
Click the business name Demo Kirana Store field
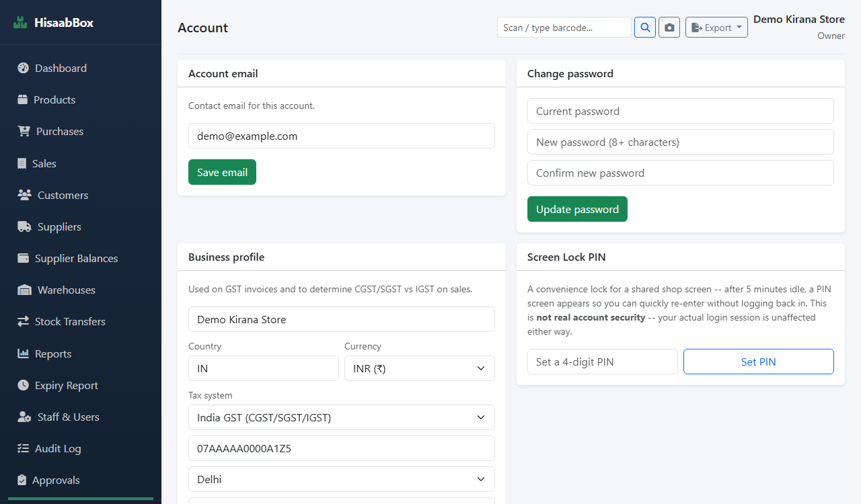coord(342,319)
